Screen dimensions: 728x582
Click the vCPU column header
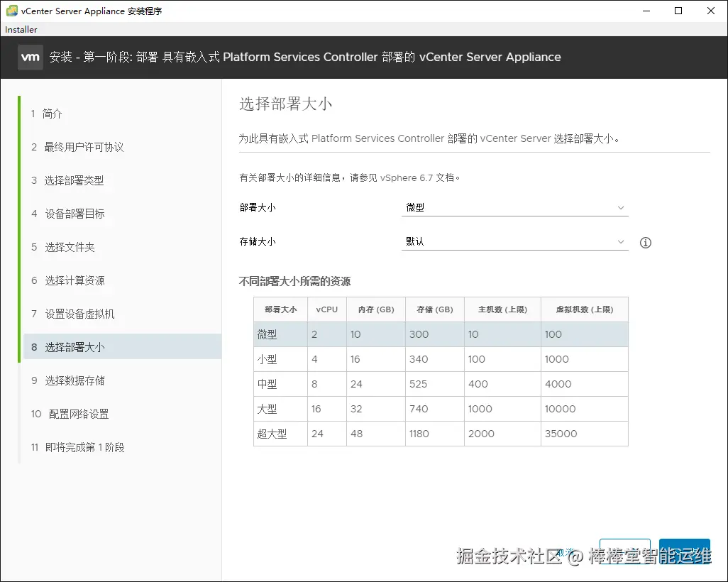(x=327, y=309)
